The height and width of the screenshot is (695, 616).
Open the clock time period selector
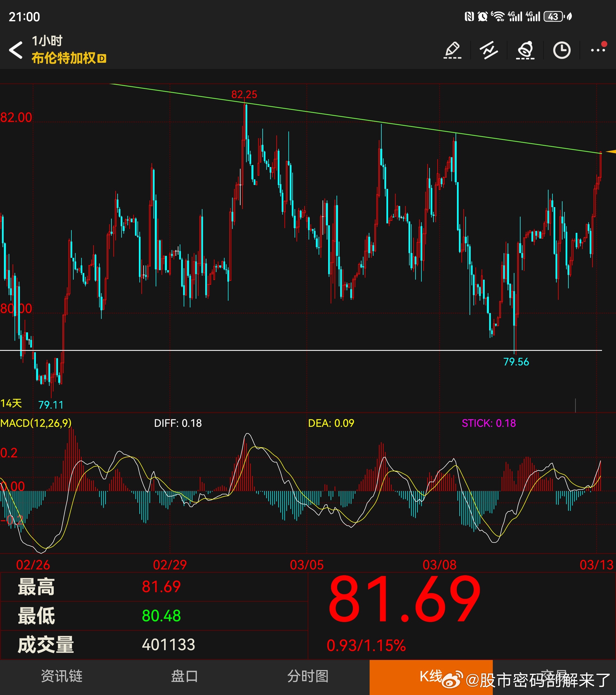pos(562,50)
